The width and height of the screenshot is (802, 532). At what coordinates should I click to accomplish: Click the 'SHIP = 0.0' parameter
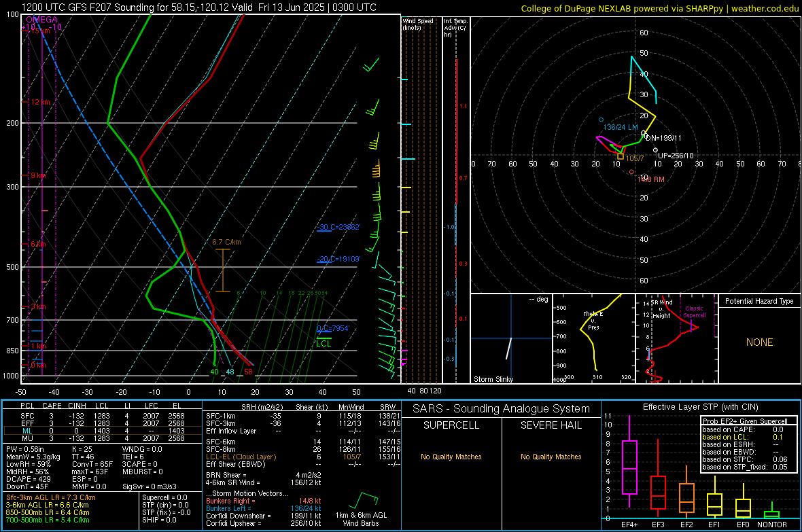coord(159,520)
